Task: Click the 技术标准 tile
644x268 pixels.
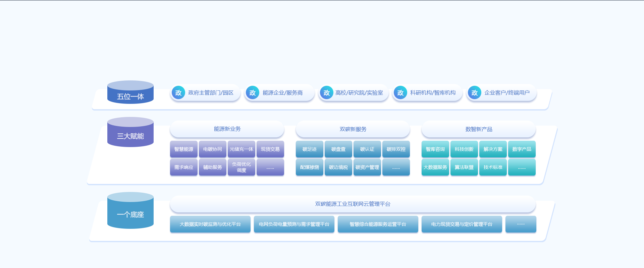Action: (x=493, y=167)
